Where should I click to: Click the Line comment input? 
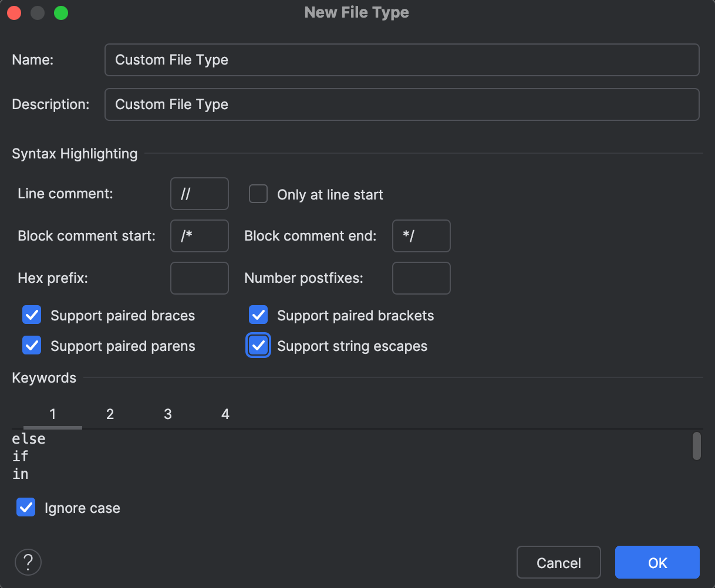199,194
